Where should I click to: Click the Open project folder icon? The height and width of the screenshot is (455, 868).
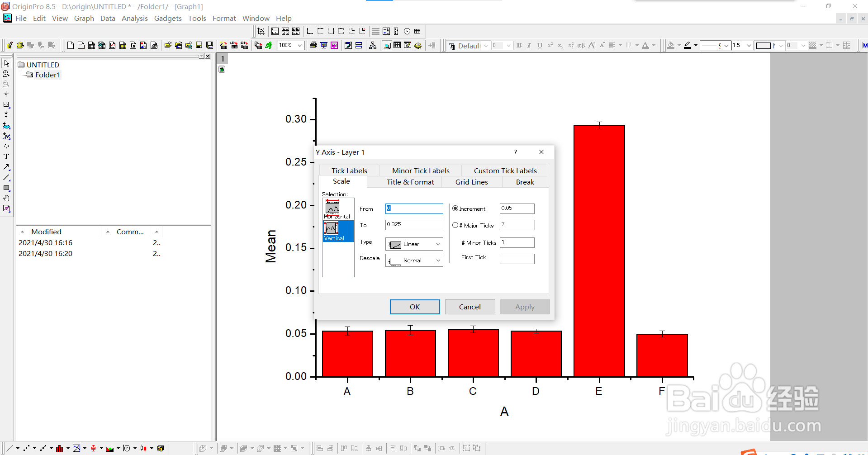coord(168,45)
